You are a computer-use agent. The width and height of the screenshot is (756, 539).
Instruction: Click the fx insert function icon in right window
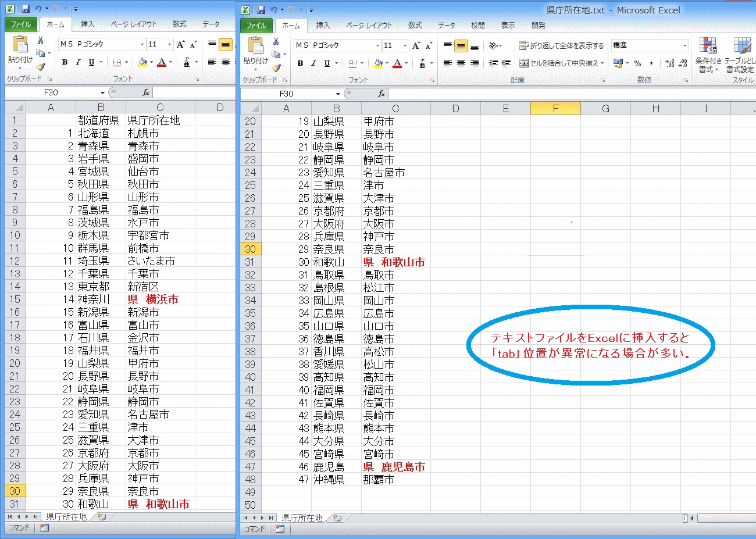(381, 94)
